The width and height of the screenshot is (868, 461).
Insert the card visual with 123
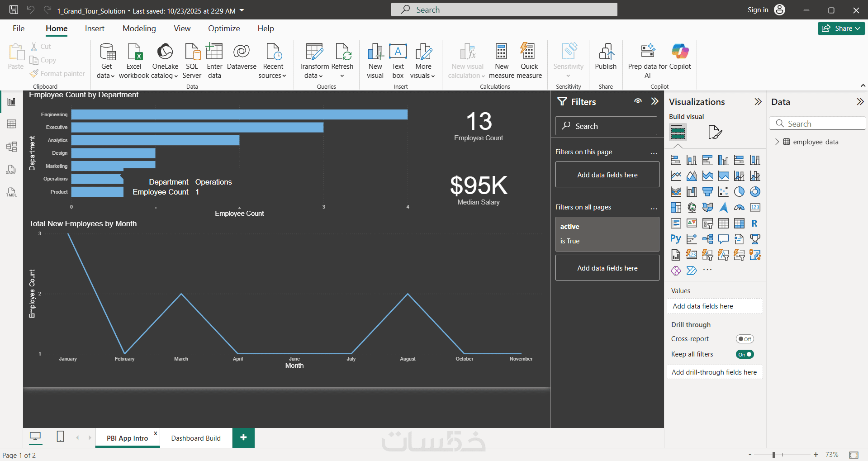(755, 208)
